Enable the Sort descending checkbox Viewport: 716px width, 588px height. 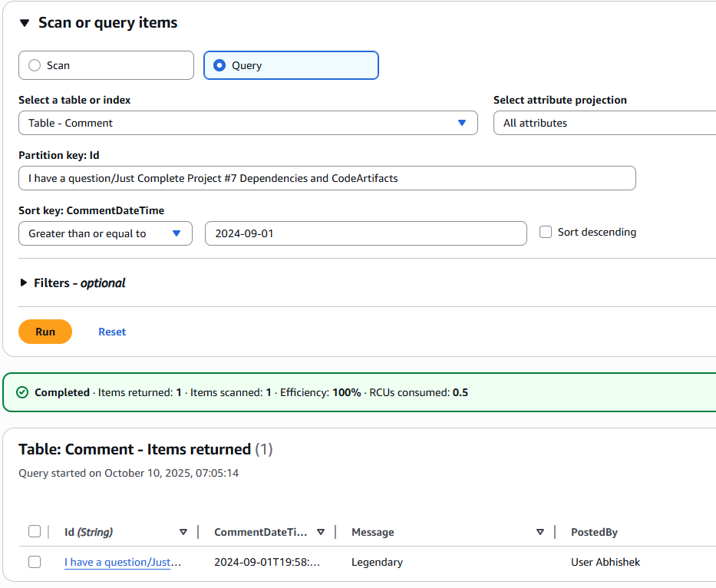tap(546, 232)
